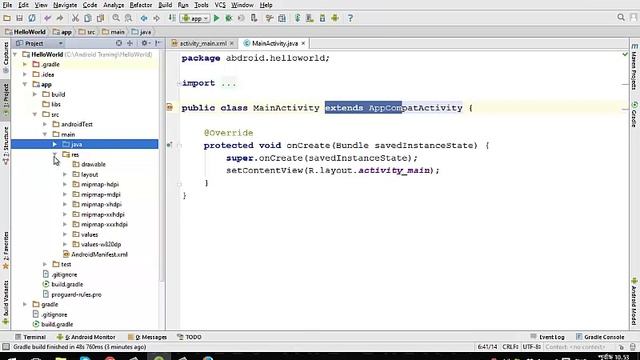The image size is (640, 360).
Task: Expand the values folder
Action: [x=65, y=234]
